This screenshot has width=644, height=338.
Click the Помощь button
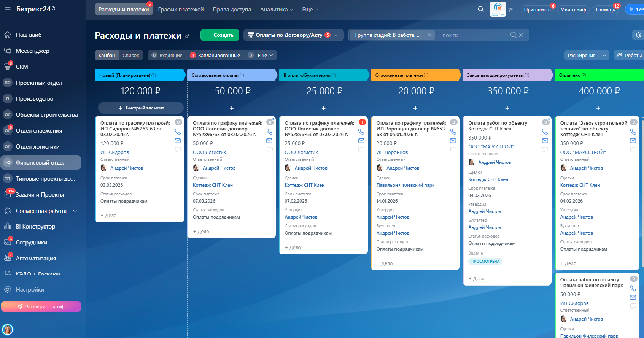tap(605, 10)
